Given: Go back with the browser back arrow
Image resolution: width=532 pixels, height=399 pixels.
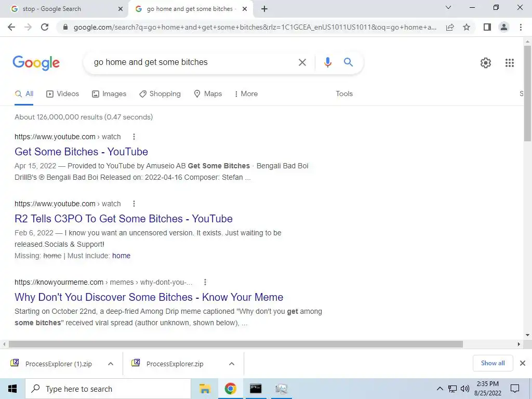Looking at the screenshot, I should pyautogui.click(x=11, y=27).
